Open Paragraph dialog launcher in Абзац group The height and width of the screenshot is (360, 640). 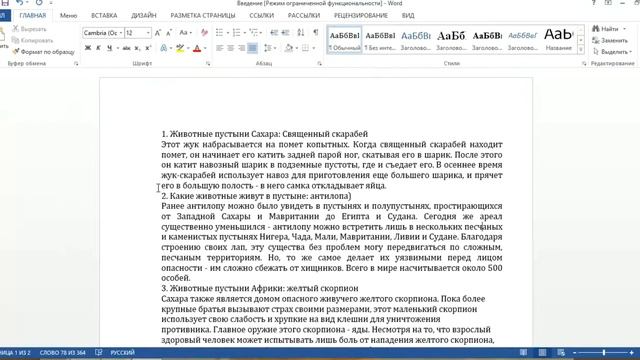[x=320, y=64]
